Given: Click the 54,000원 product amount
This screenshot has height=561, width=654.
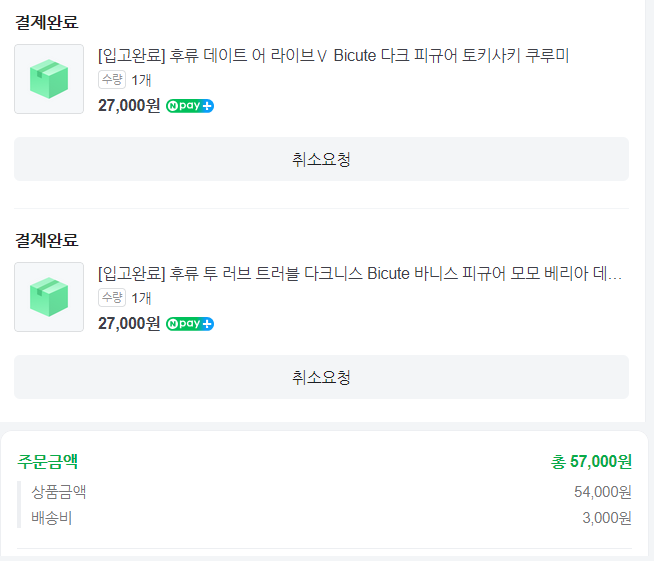Looking at the screenshot, I should click(x=602, y=492).
